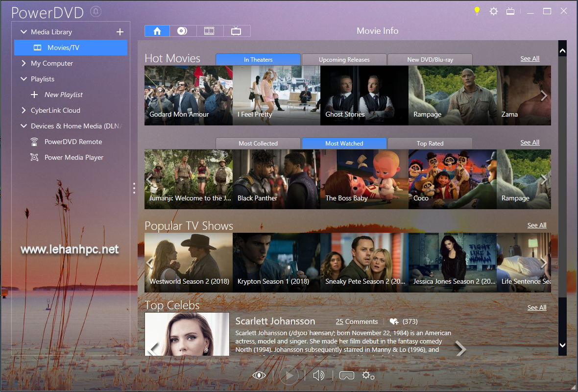Open the Life Sentence Season thumbnail
The image size is (578, 392).
[524, 263]
